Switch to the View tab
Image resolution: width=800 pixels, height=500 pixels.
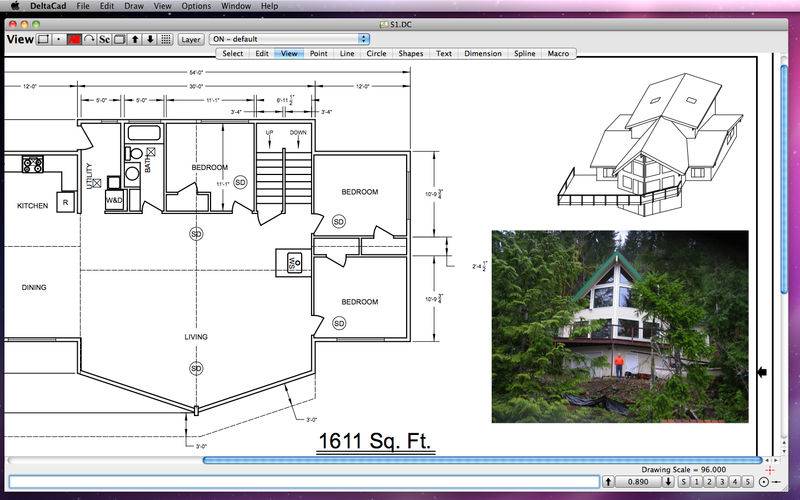pyautogui.click(x=289, y=54)
